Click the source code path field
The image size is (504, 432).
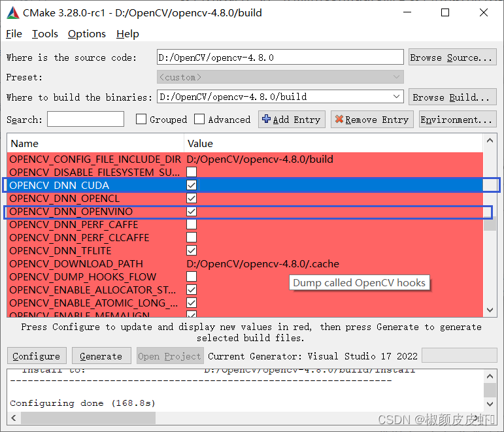coord(280,58)
